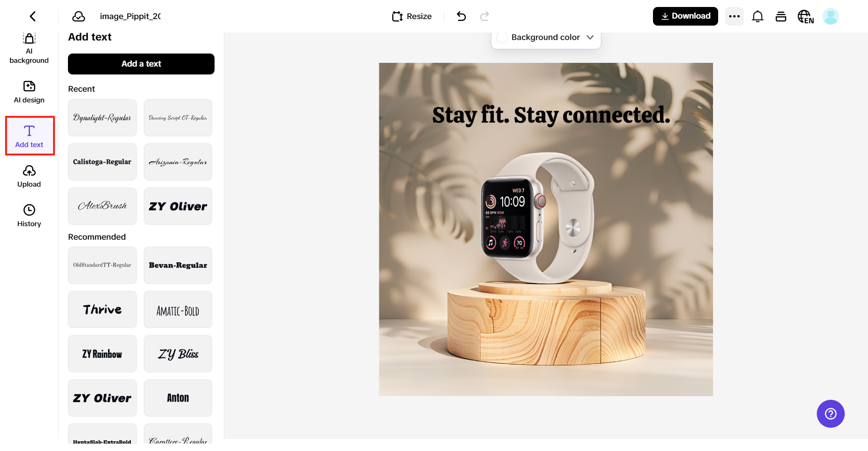Click the user profile avatar

click(x=831, y=16)
